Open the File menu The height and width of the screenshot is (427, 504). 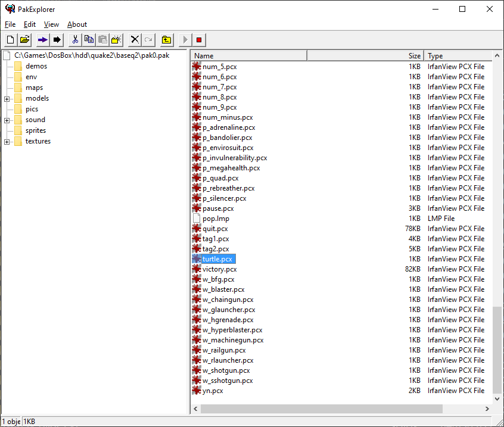coord(10,24)
